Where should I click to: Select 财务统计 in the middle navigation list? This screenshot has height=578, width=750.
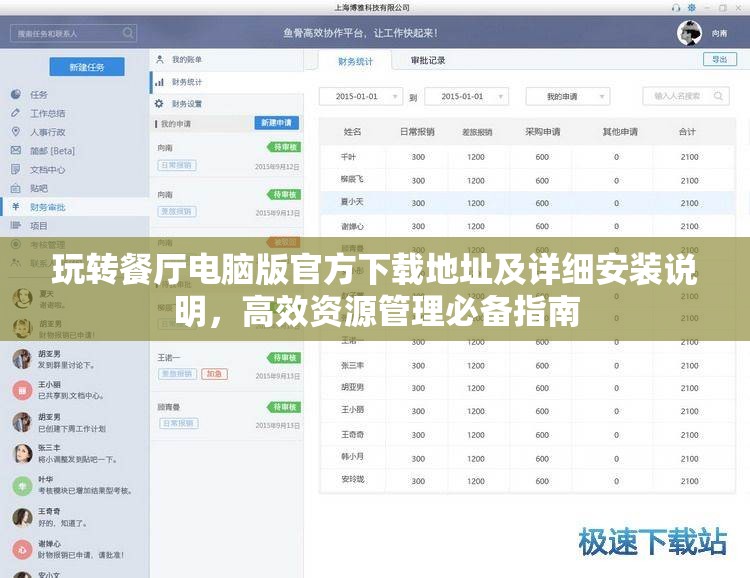click(227, 82)
